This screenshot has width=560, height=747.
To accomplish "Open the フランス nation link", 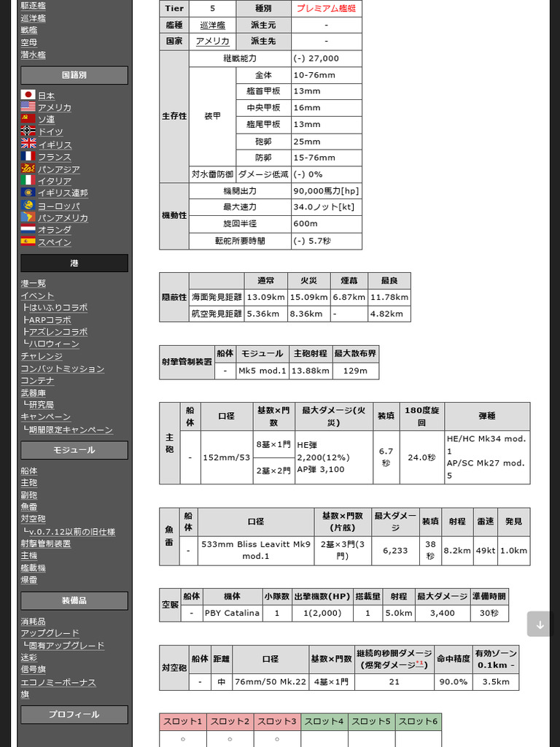I will click(x=55, y=157).
